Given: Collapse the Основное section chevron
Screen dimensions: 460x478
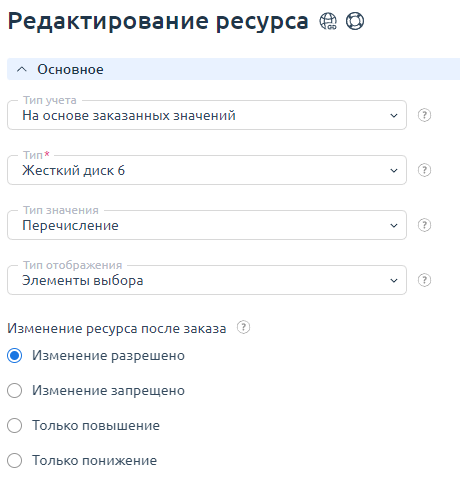Looking at the screenshot, I should coord(22,69).
